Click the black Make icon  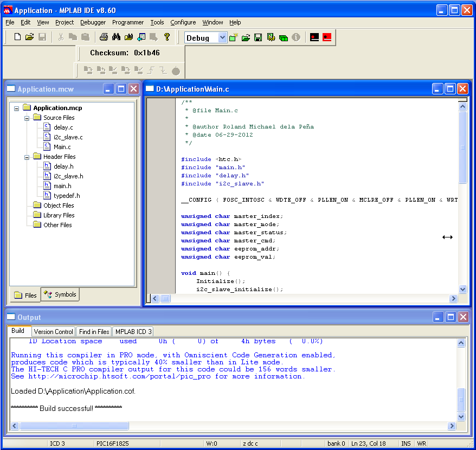[x=314, y=37]
